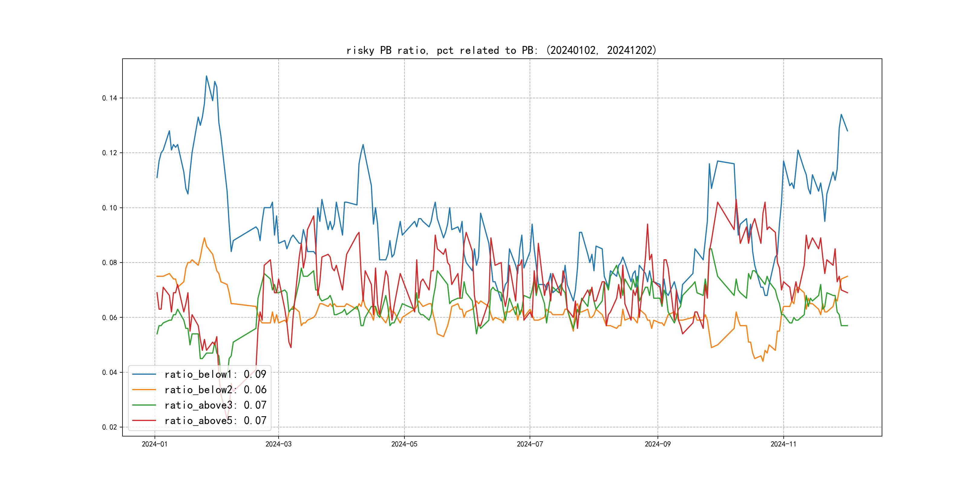Click the 0.06 y-axis tick label

coord(109,318)
